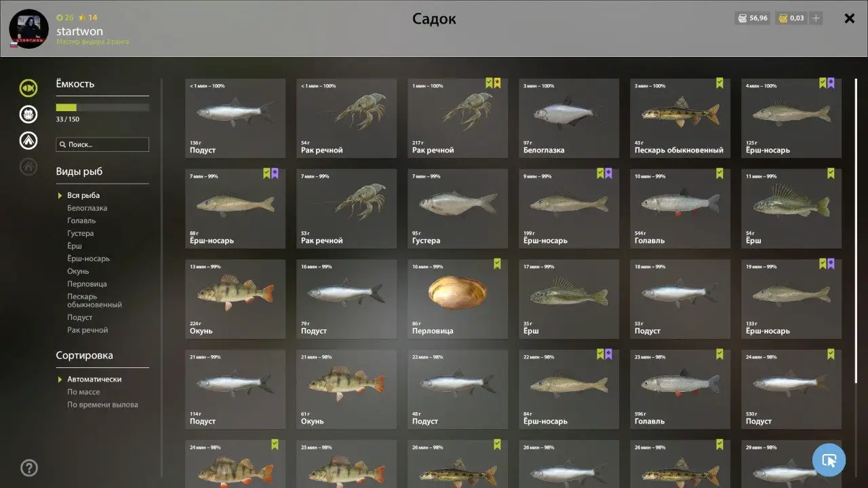Viewport: 868px width, 488px height.
Task: Filter fish list by Рак речной
Action: (x=87, y=330)
